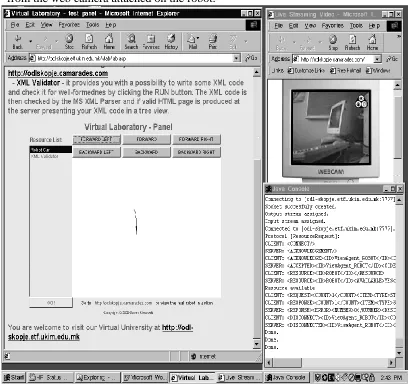410x385 pixels.
Task: Switch to Exploring taskbar button
Action: [x=97, y=378]
